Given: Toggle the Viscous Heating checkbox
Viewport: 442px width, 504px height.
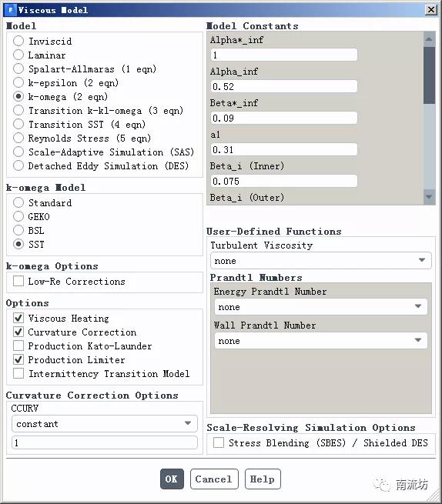Looking at the screenshot, I should click(x=18, y=318).
